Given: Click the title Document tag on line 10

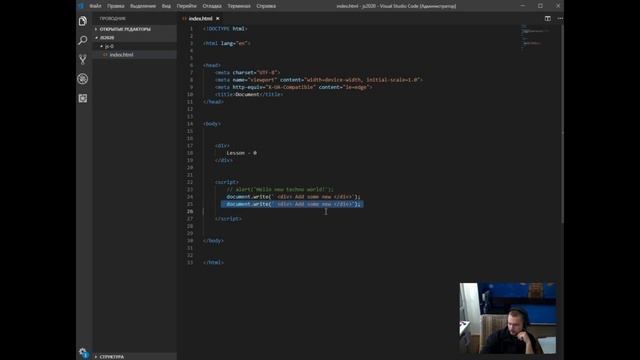Looking at the screenshot, I should [x=249, y=94].
